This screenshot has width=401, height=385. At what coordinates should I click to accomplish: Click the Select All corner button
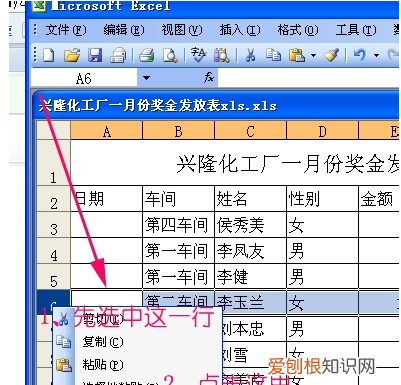54,130
